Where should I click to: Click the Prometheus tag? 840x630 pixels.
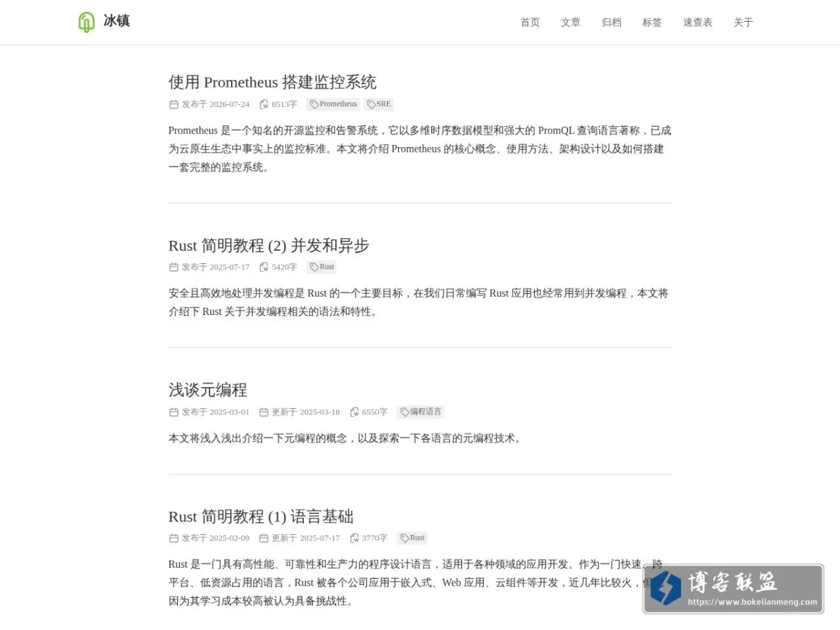click(333, 104)
